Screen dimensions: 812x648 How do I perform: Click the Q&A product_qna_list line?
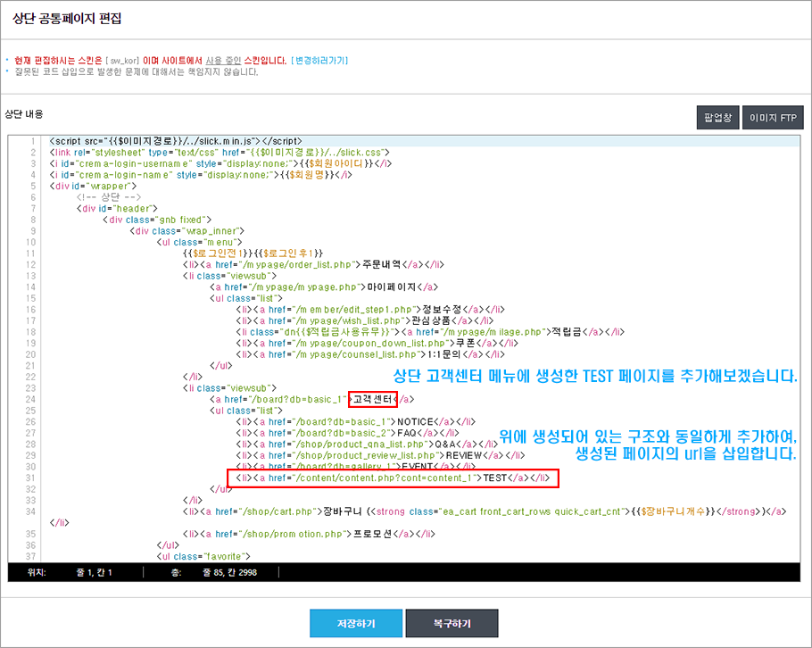tap(367, 444)
